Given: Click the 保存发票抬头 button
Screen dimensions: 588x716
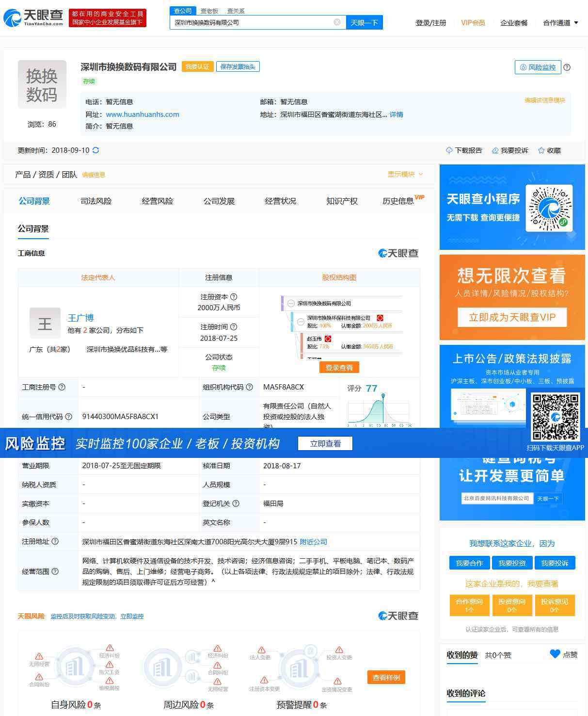Looking at the screenshot, I should tap(238, 67).
